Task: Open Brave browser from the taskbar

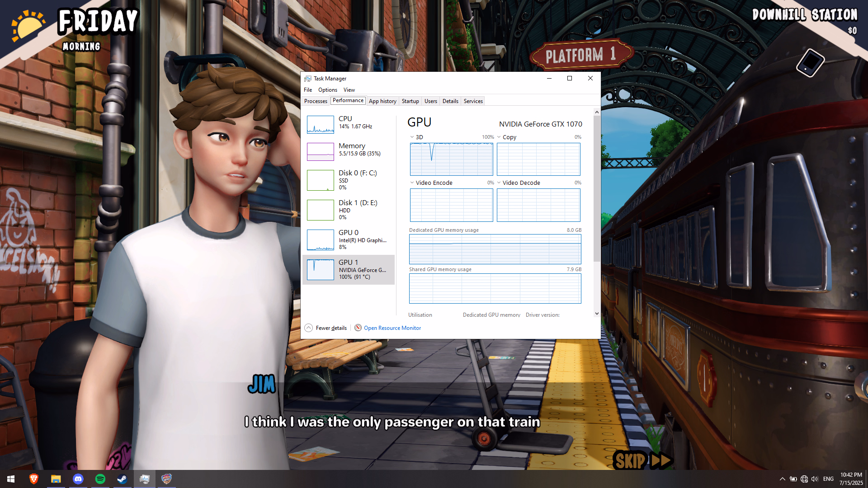Action: pyautogui.click(x=34, y=479)
